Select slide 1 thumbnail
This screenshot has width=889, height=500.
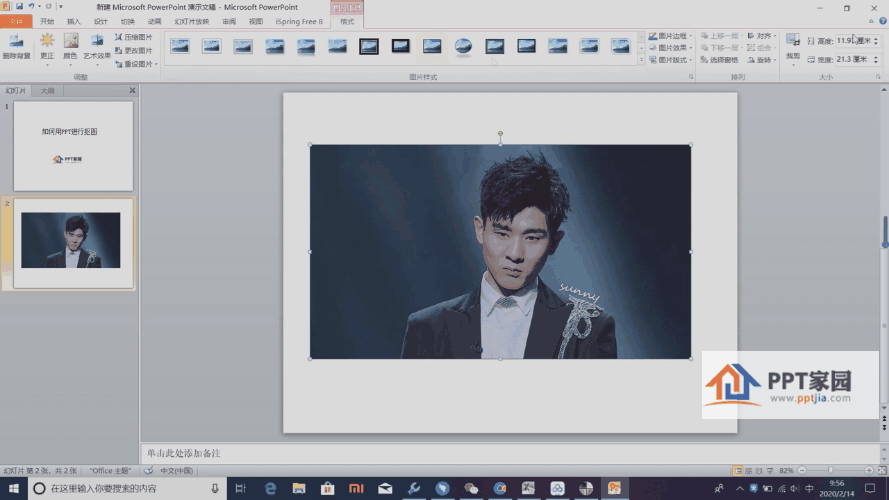click(73, 146)
